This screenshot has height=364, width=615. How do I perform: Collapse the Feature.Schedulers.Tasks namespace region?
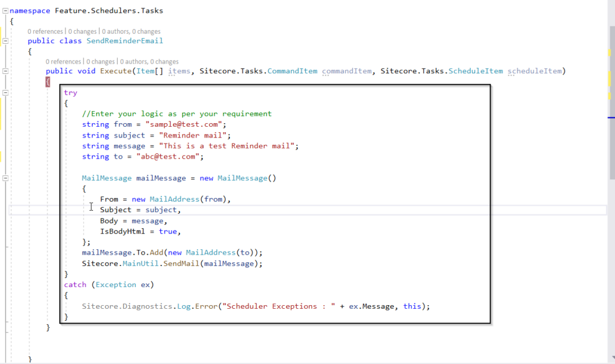(5, 10)
